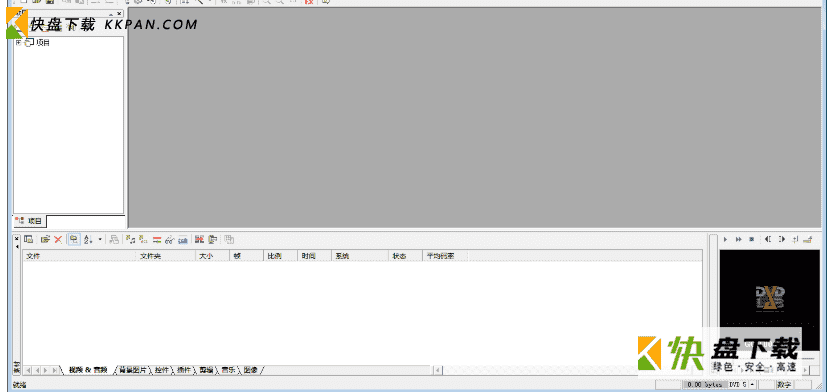The height and width of the screenshot is (392, 832).
Task: Click the red-gray grid icon
Action: click(x=200, y=240)
